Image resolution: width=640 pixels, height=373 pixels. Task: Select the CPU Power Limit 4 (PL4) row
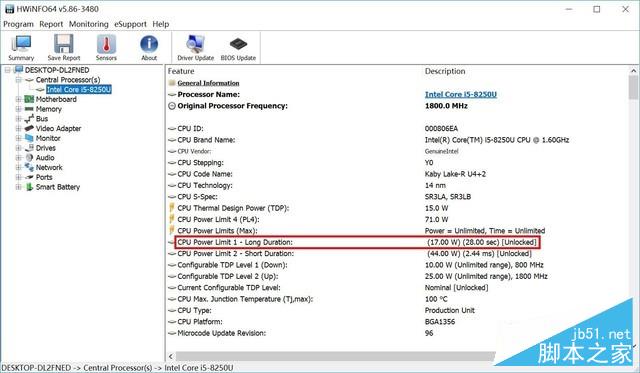pyautogui.click(x=398, y=220)
